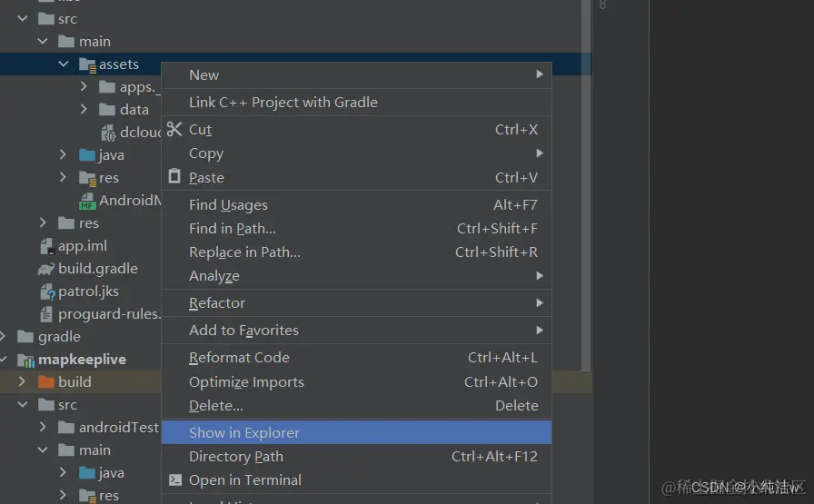Image resolution: width=814 pixels, height=504 pixels.
Task: Select the proguard-rules file
Action: pos(110,314)
